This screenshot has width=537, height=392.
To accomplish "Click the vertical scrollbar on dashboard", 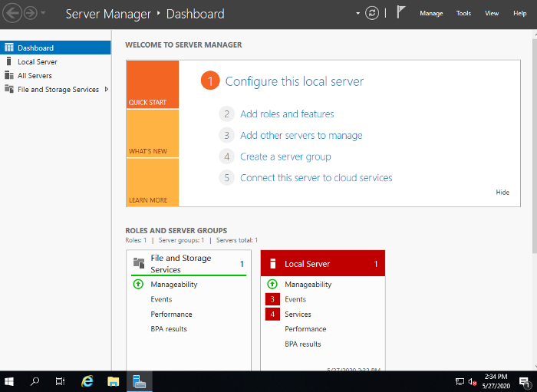I will (535, 146).
